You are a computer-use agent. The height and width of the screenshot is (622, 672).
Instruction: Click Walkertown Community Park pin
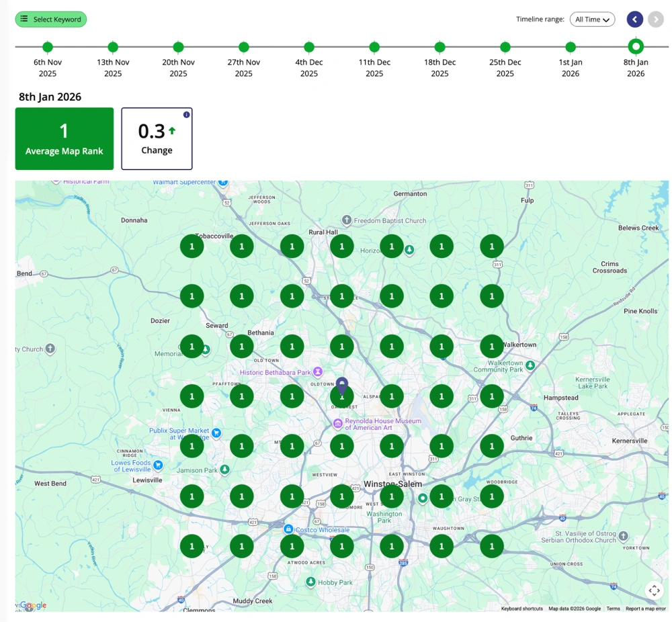531,365
